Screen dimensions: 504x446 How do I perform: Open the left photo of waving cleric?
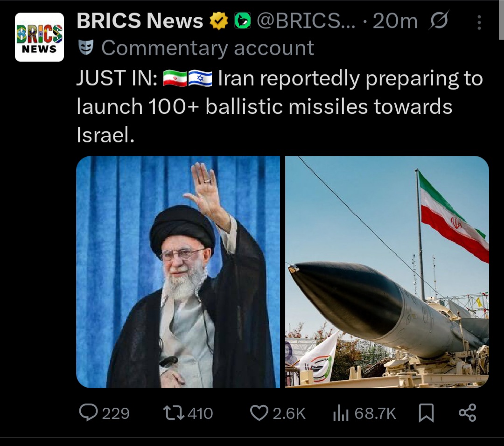point(178,272)
